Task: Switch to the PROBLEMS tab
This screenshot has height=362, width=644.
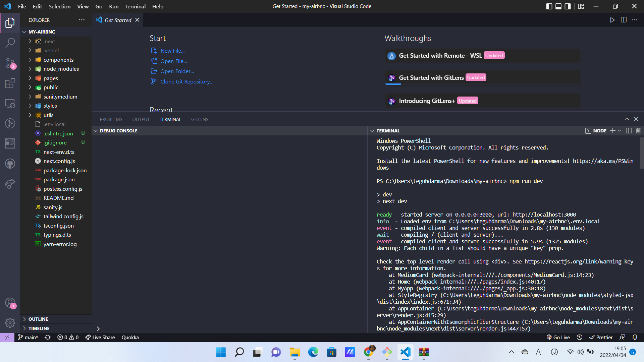Action: 111,119
